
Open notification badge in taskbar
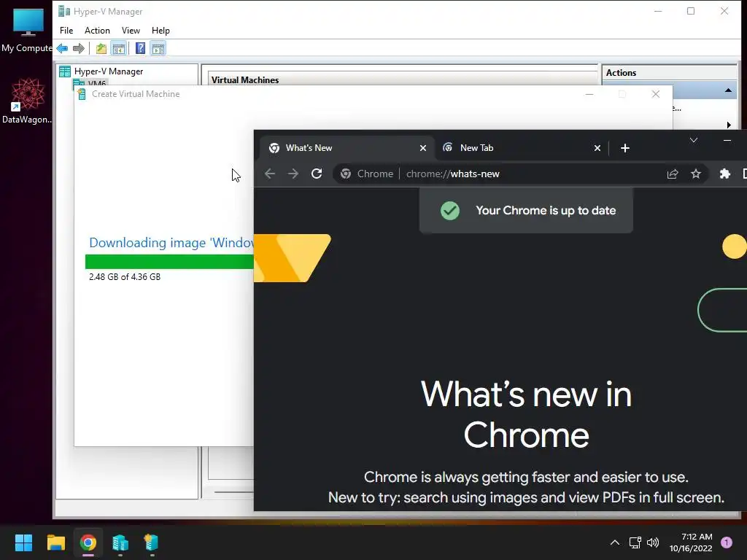point(727,542)
